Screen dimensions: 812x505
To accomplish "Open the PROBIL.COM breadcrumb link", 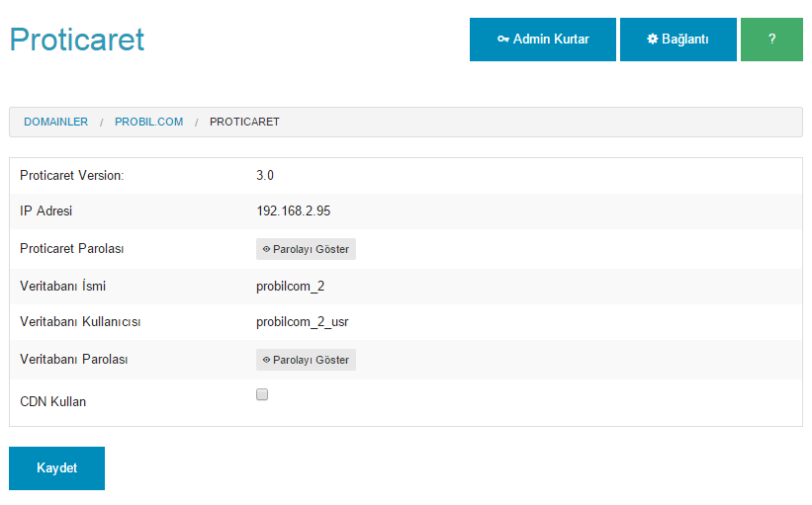I will click(148, 122).
